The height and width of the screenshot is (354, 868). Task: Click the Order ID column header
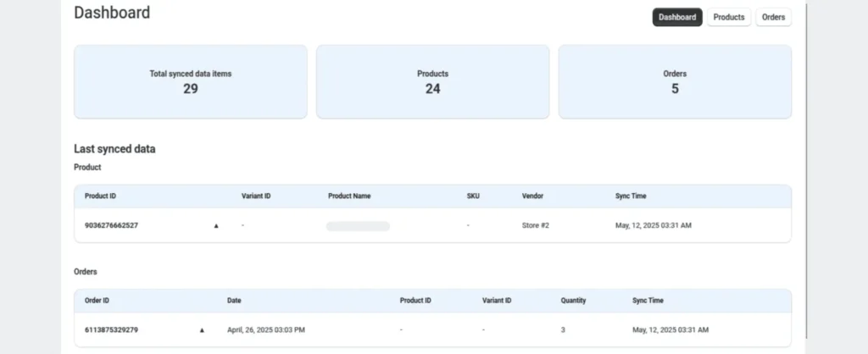click(x=97, y=301)
